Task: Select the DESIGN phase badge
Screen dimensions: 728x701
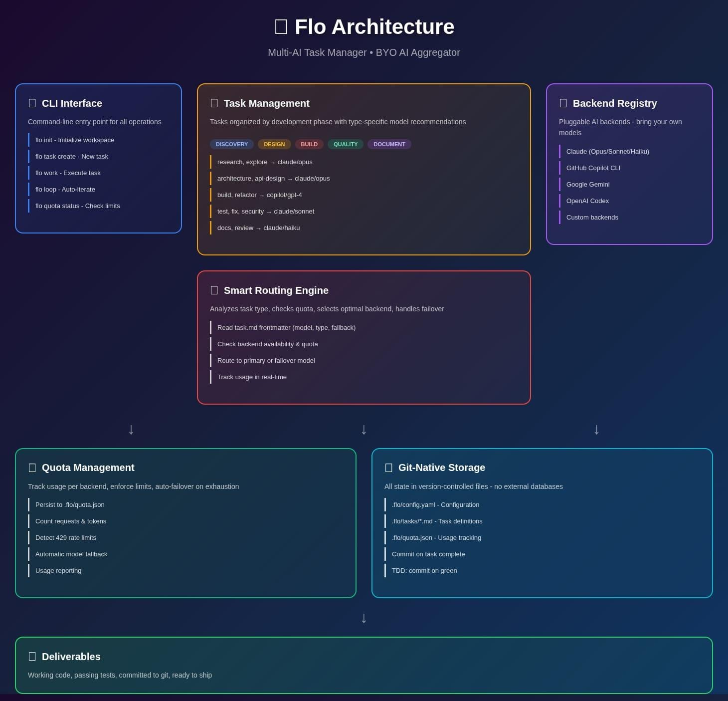Action: [x=274, y=144]
